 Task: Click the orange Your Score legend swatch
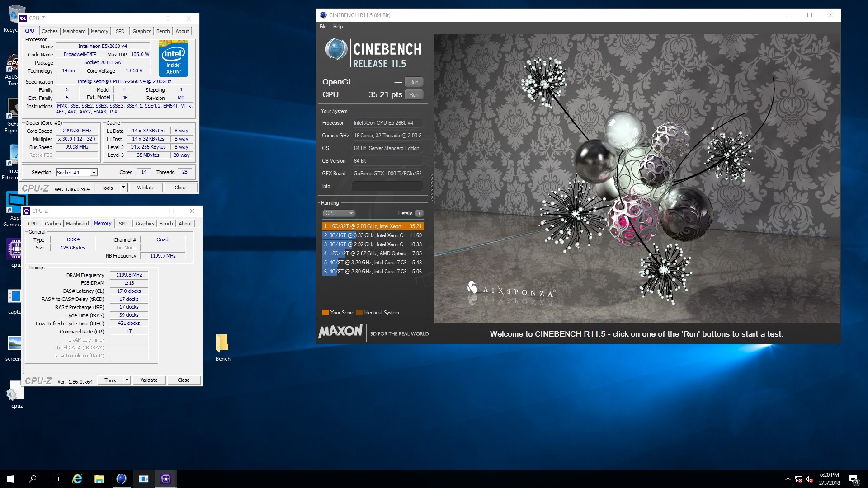(325, 313)
